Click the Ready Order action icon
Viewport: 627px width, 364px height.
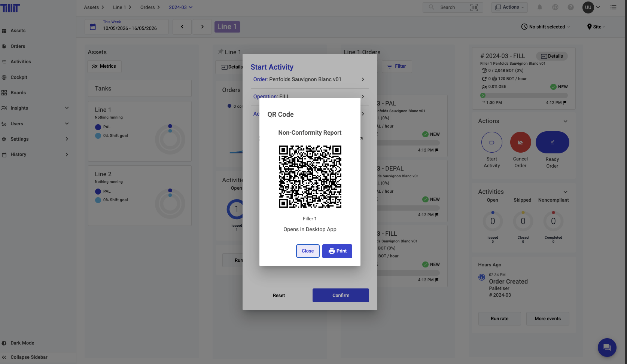(553, 142)
